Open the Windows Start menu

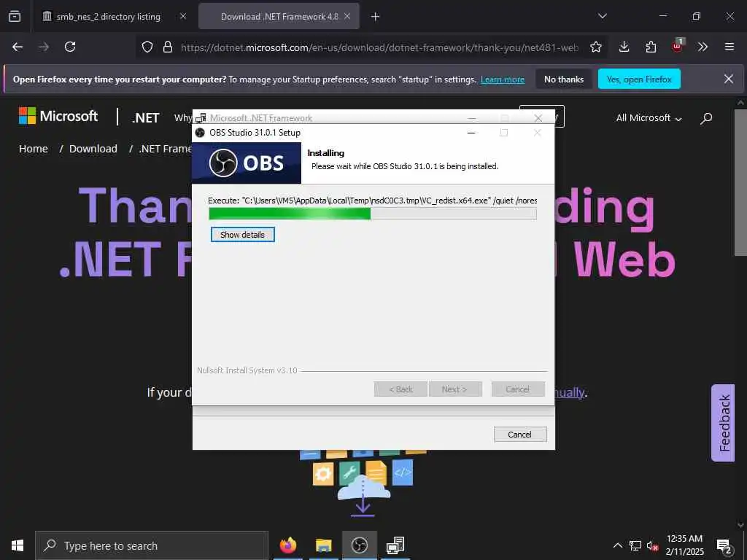pyautogui.click(x=18, y=545)
